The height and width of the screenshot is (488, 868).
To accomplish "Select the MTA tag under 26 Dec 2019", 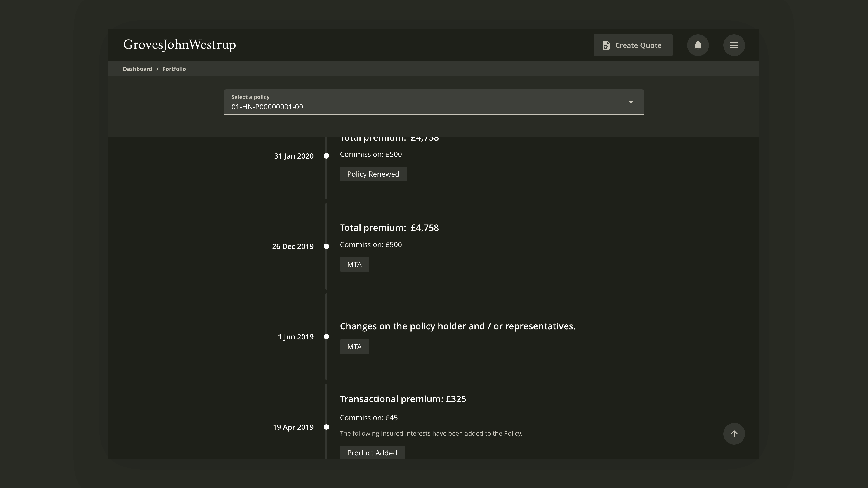I will [354, 264].
